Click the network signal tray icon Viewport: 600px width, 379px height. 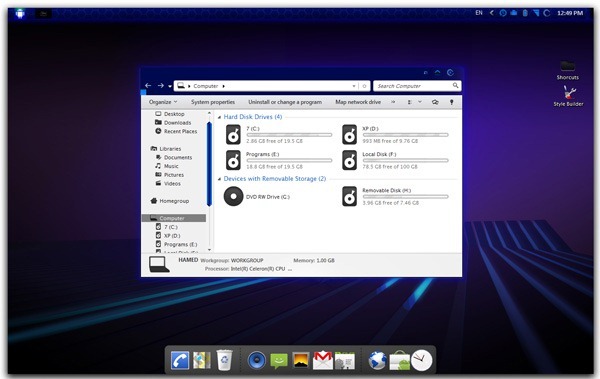(536, 13)
